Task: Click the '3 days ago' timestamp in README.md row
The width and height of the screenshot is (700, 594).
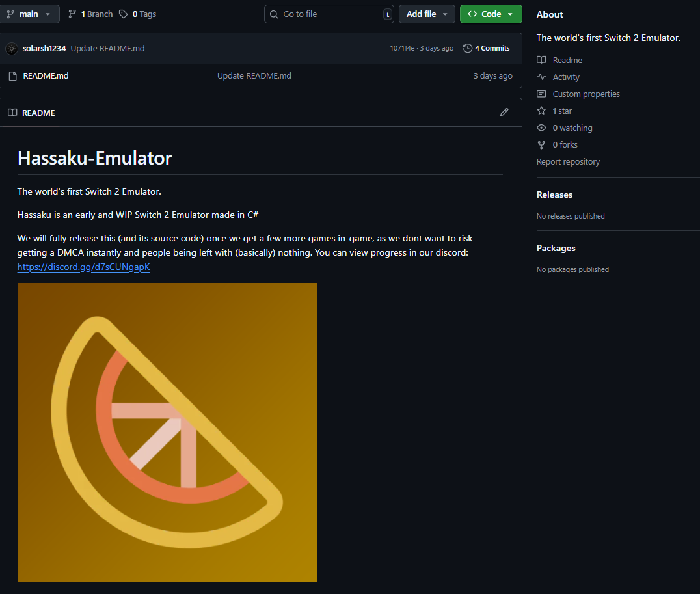Action: click(x=493, y=76)
